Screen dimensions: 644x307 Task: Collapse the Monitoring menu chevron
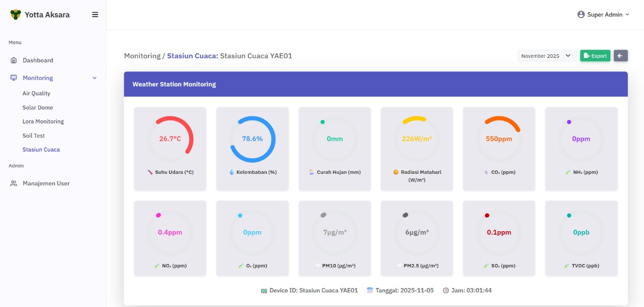tap(94, 78)
